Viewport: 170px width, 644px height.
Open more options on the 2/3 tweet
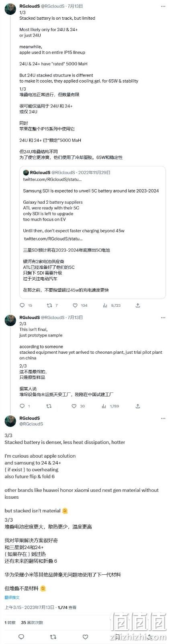pos(163,318)
